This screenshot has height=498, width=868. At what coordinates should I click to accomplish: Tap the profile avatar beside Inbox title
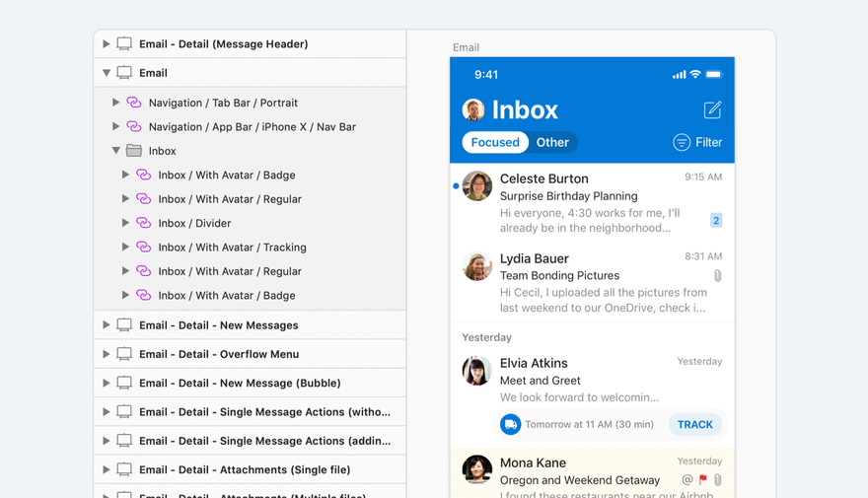pyautogui.click(x=473, y=109)
